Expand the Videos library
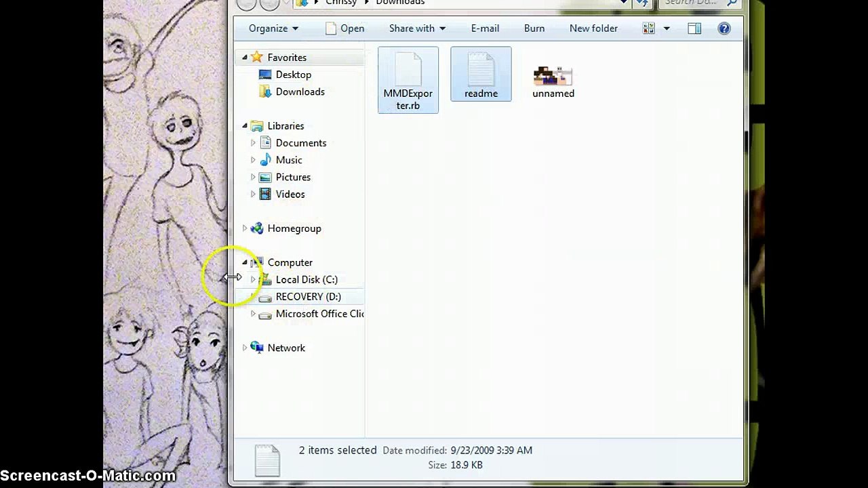Image resolution: width=868 pixels, height=488 pixels. (253, 194)
